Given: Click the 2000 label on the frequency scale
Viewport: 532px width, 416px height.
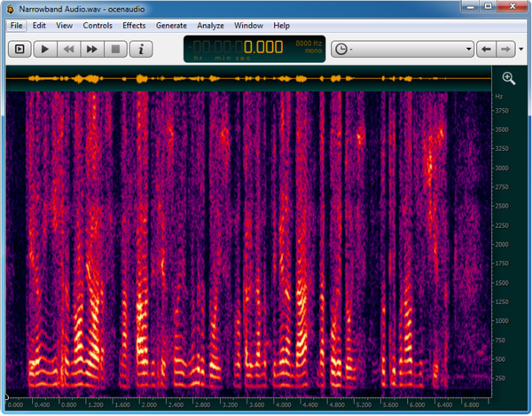Looking at the screenshot, I should 502,245.
